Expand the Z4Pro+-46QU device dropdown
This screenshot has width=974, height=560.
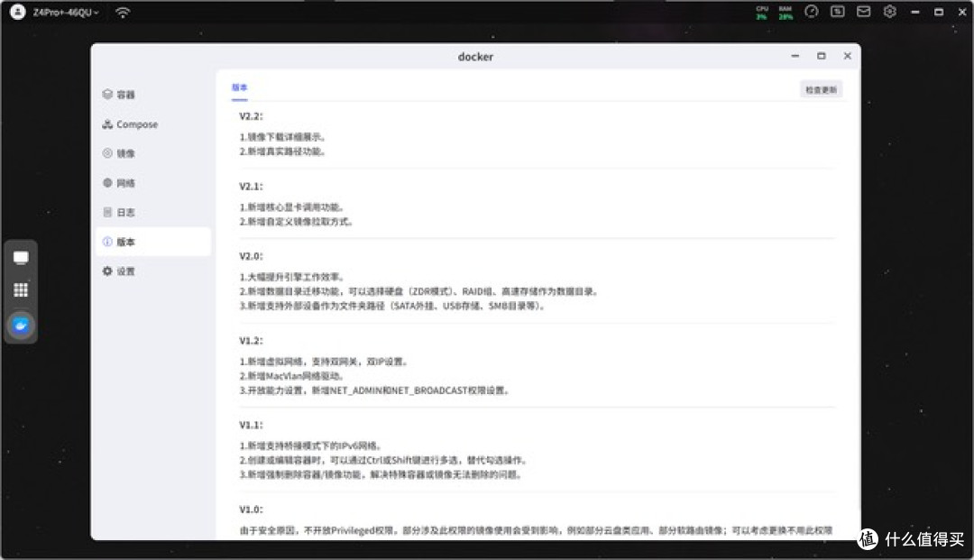(x=66, y=13)
